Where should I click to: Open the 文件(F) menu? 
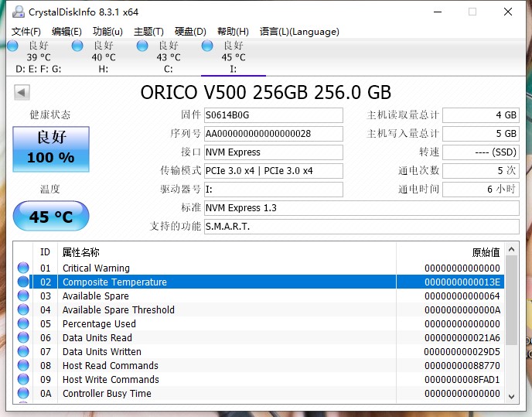[x=26, y=32]
